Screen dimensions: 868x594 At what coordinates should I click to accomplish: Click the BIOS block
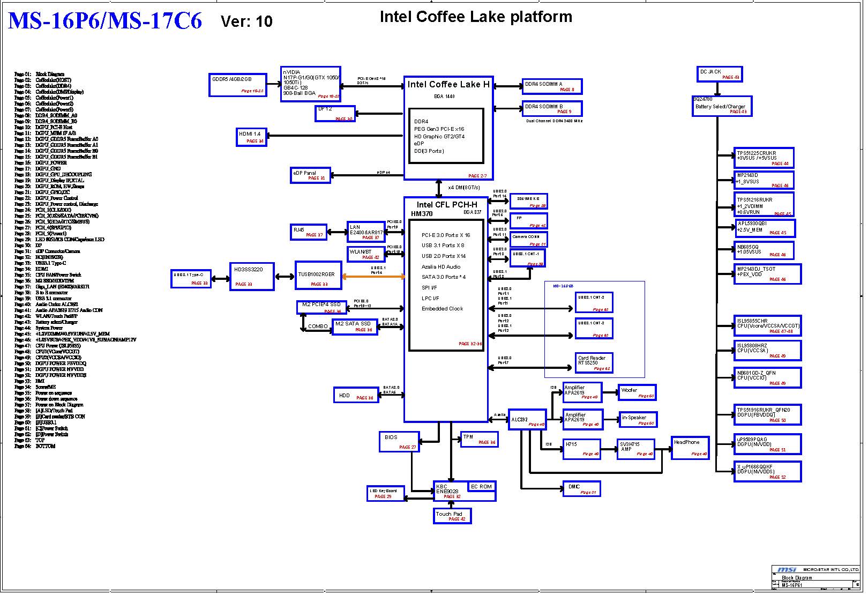click(x=399, y=442)
